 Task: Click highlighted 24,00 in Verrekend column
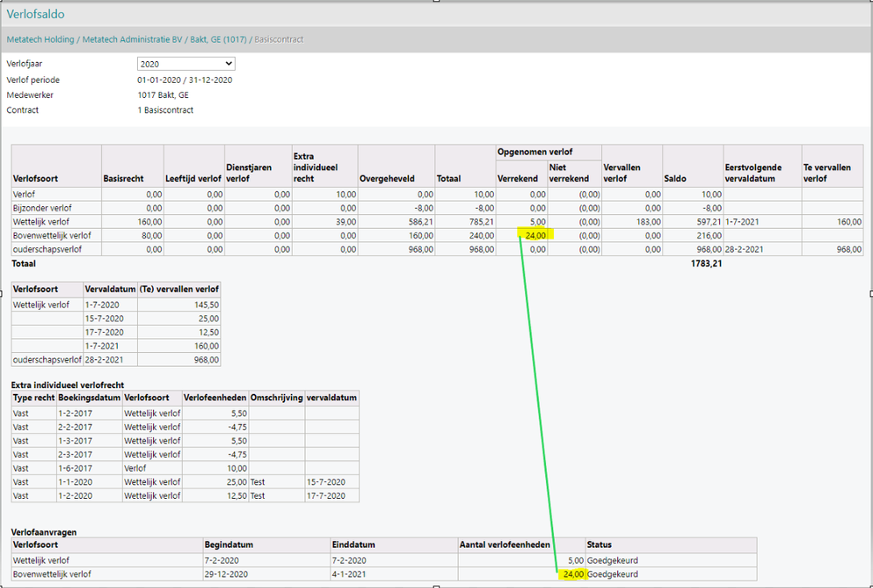536,236
